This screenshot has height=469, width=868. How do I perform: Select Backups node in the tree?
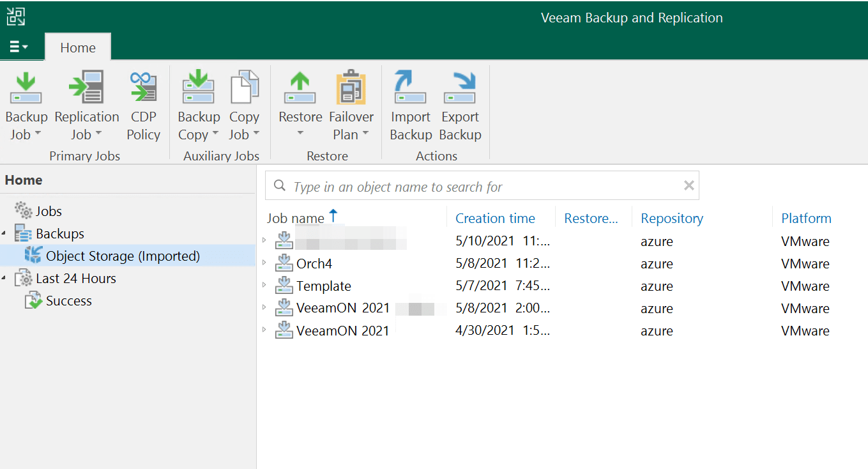click(x=60, y=234)
